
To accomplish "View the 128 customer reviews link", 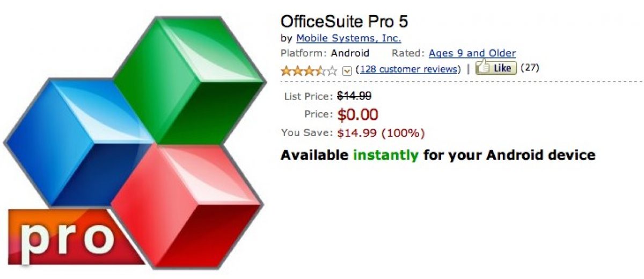I will click(408, 69).
